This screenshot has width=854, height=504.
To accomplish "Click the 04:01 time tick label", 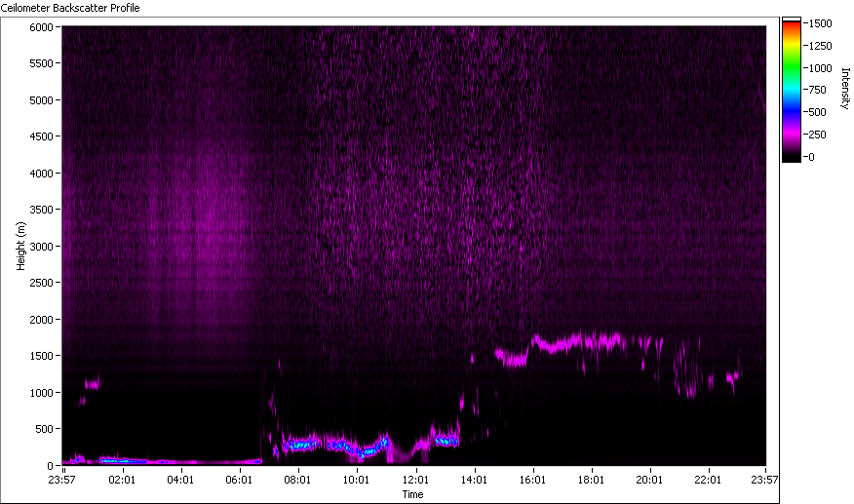I will coord(180,480).
